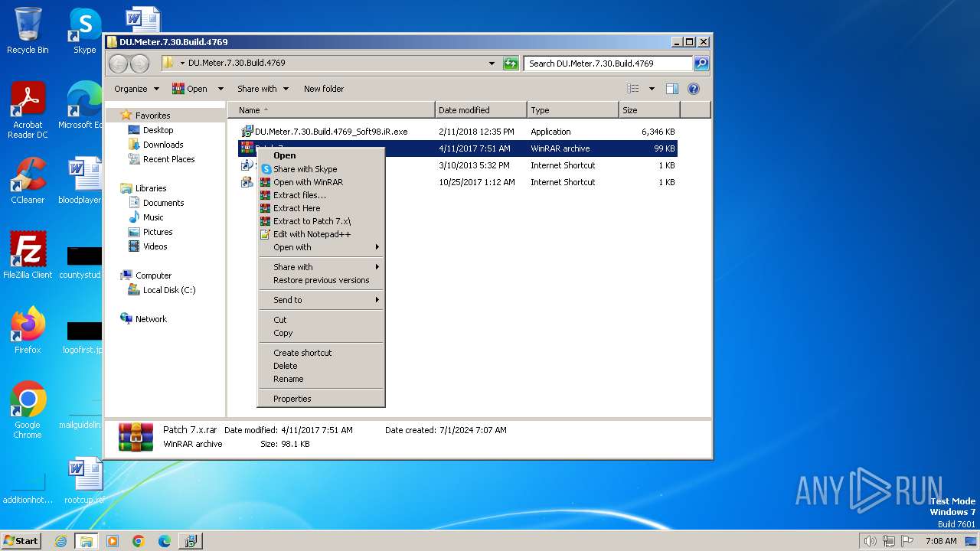Choose Edit with Notepad++

321,234
